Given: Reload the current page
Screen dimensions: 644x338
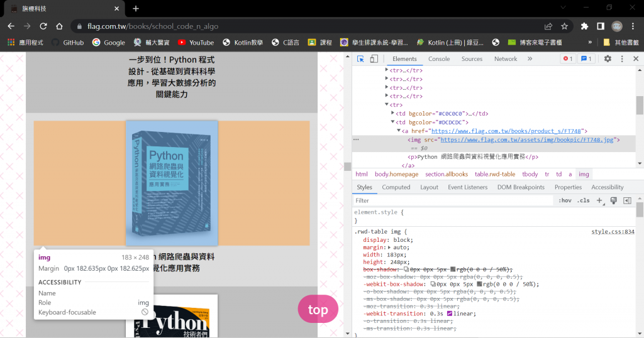Looking at the screenshot, I should 43,26.
